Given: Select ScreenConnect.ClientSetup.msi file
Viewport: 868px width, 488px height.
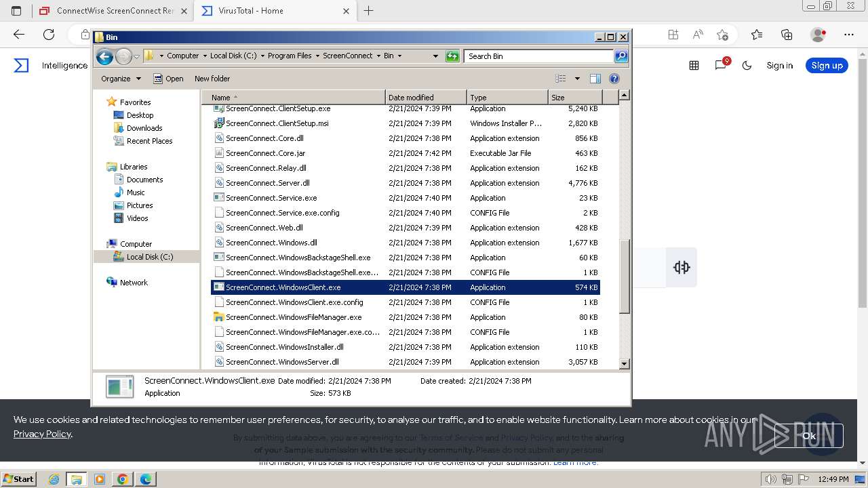Looking at the screenshot, I should point(277,123).
